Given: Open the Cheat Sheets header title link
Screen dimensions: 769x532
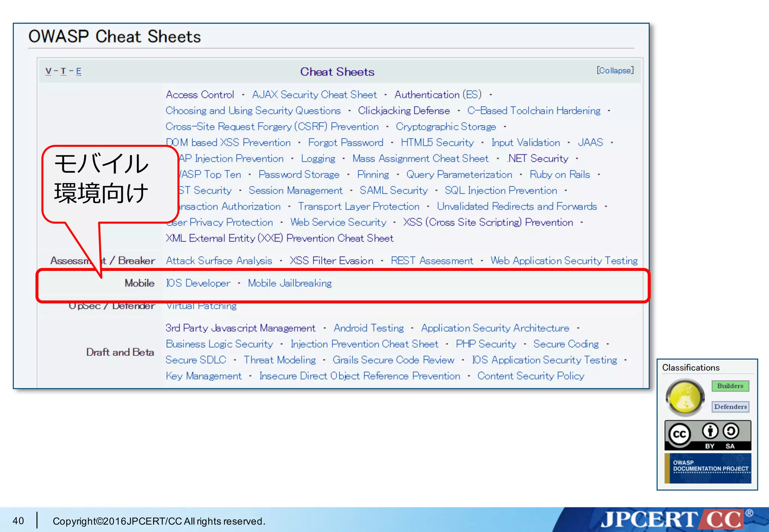Looking at the screenshot, I should [337, 72].
